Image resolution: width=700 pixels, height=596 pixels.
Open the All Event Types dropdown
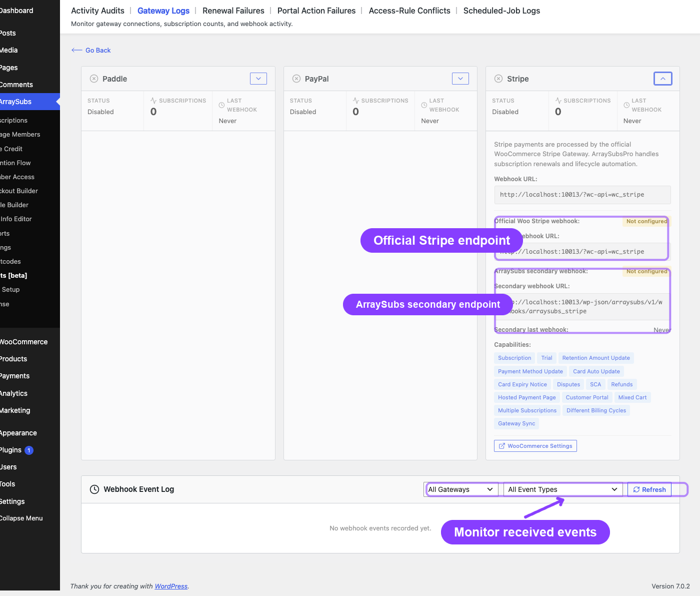563,489
